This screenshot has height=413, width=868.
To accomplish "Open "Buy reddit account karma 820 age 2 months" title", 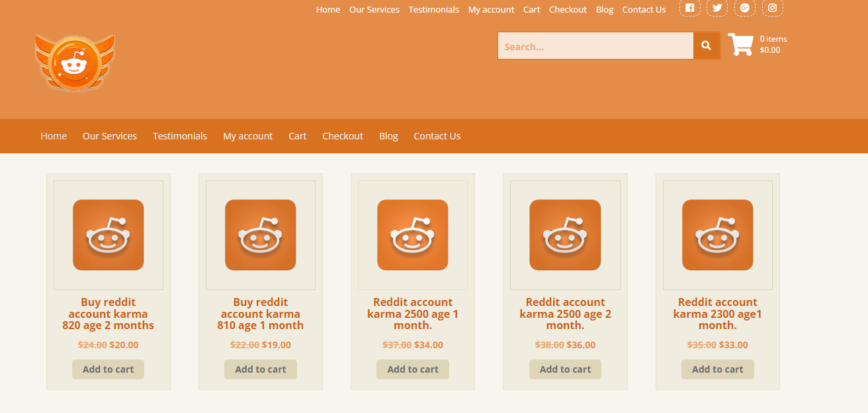I will click(x=108, y=314).
